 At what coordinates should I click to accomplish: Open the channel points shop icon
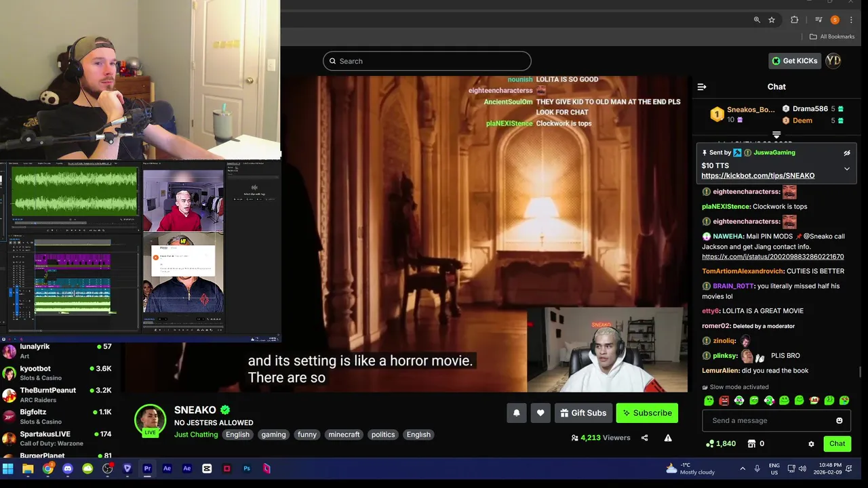751,444
